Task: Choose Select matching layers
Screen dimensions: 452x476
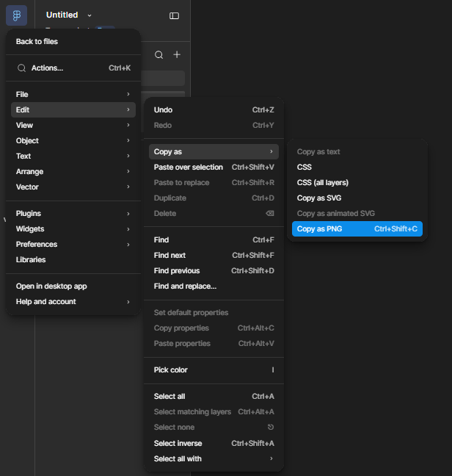Action: point(214,412)
